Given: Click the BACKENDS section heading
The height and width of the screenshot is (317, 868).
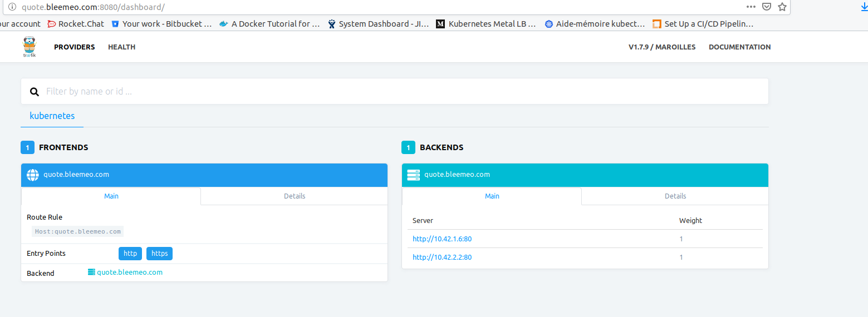Looking at the screenshot, I should coord(442,148).
